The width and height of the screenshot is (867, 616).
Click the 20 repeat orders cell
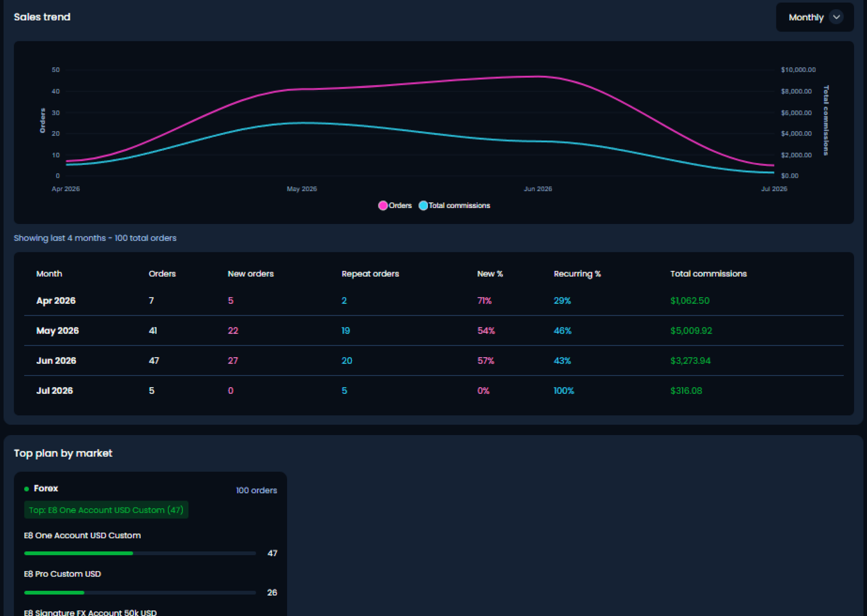[347, 361]
